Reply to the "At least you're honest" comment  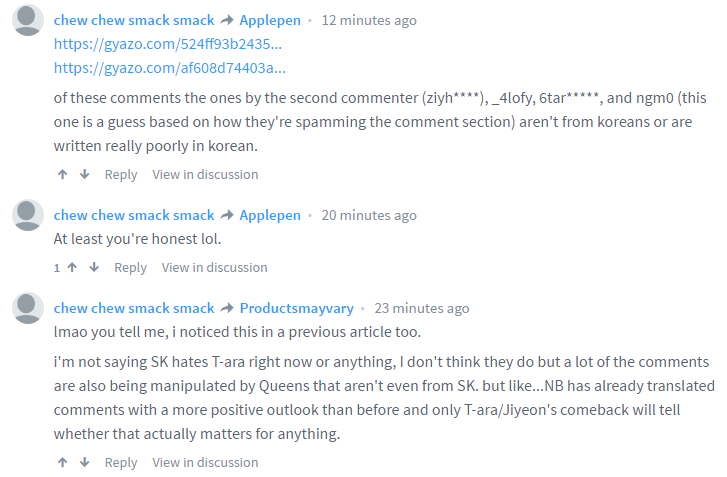click(130, 268)
